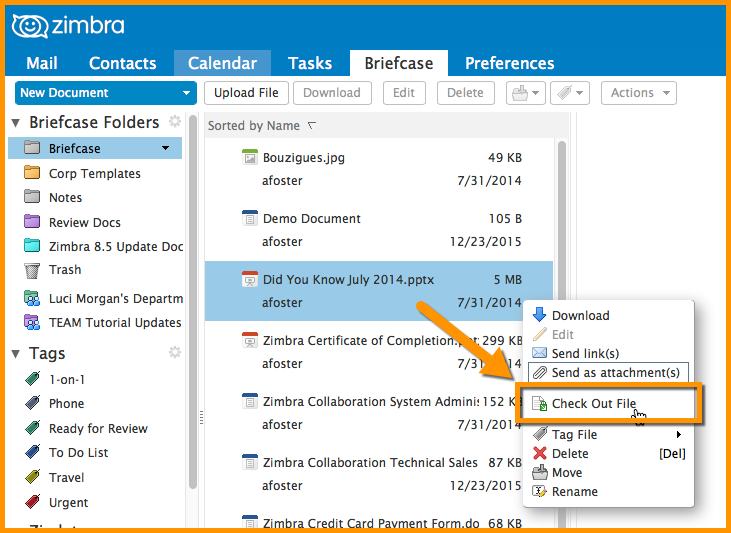Open the Briefcase folder dropdown arrow
Viewport: 731px width, 533px height.
click(x=166, y=148)
